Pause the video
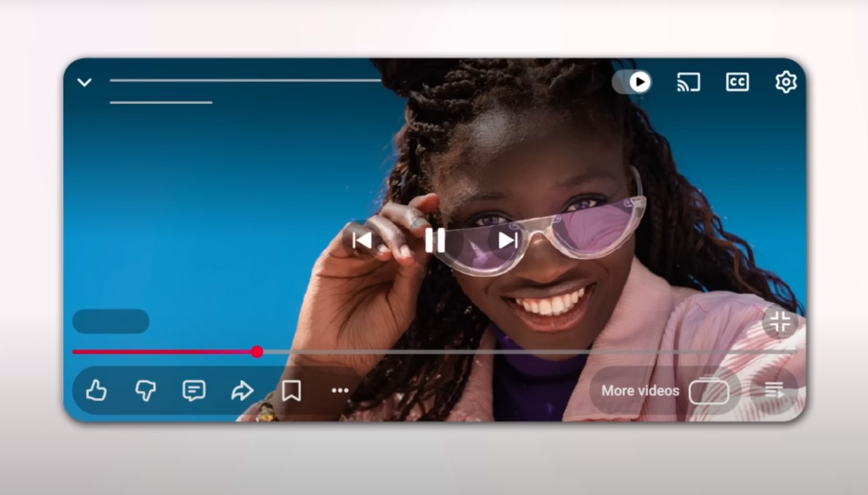The height and width of the screenshot is (495, 868). 434,241
